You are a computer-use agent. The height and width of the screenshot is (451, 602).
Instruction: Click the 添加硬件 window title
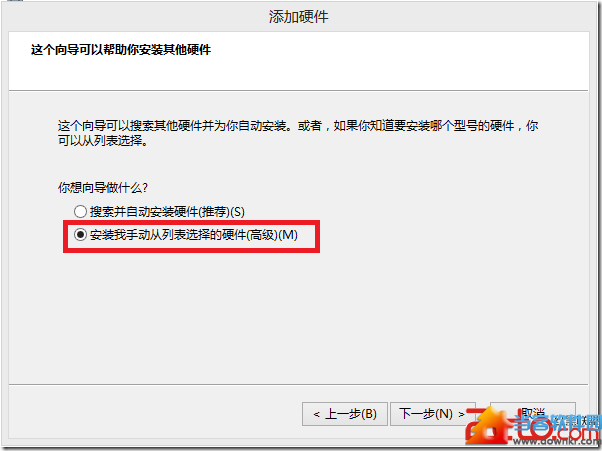point(298,17)
